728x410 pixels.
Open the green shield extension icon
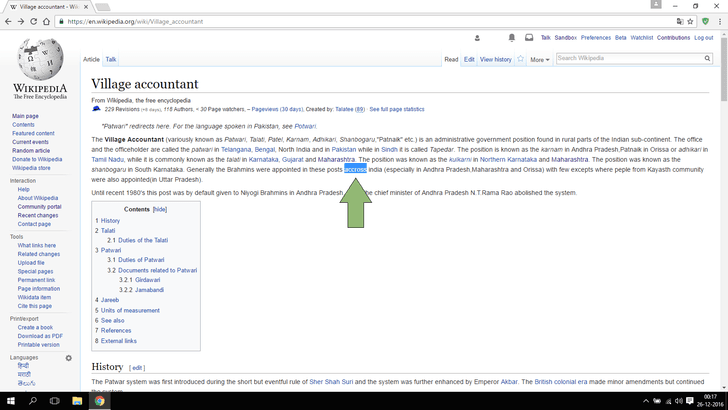pos(706,21)
